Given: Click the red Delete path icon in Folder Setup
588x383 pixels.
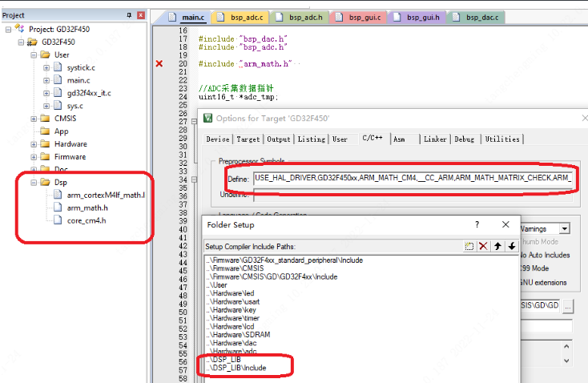Looking at the screenshot, I should tap(483, 247).
